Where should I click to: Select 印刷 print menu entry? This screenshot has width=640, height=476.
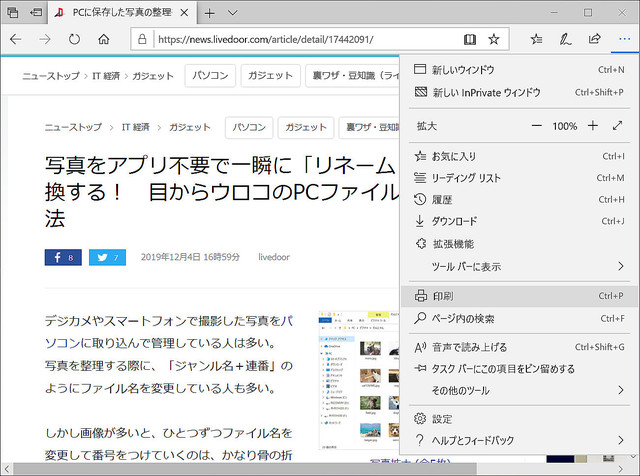tap(519, 296)
